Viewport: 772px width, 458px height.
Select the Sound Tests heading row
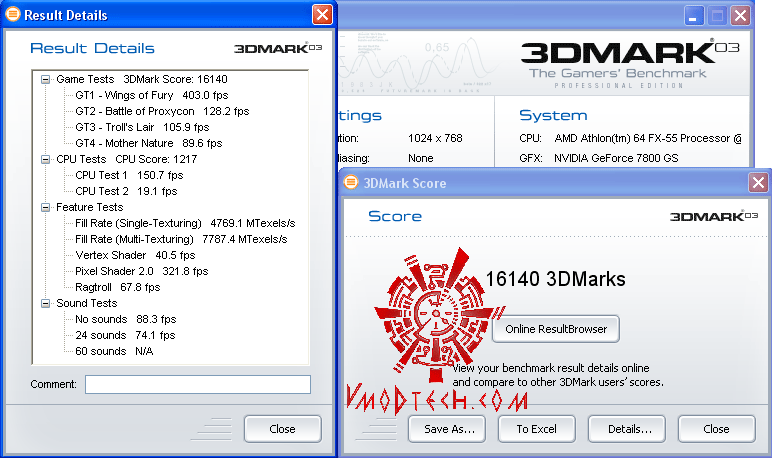pyautogui.click(x=87, y=303)
